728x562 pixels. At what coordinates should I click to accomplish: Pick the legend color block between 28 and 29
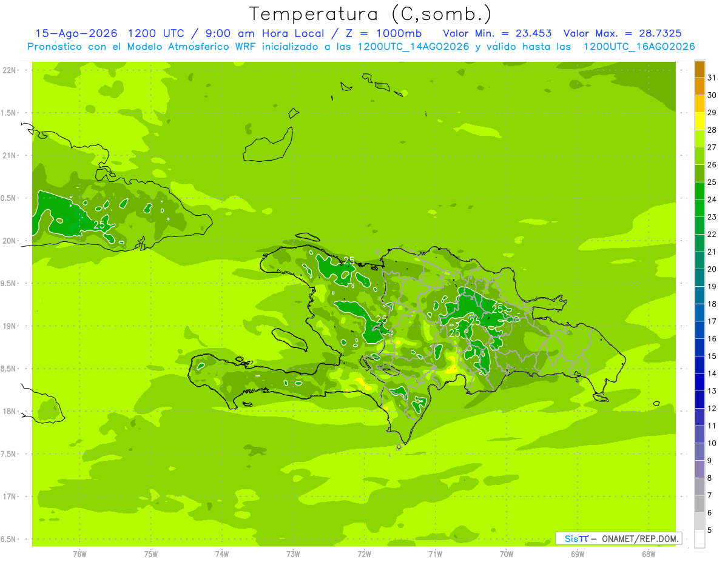click(x=699, y=122)
